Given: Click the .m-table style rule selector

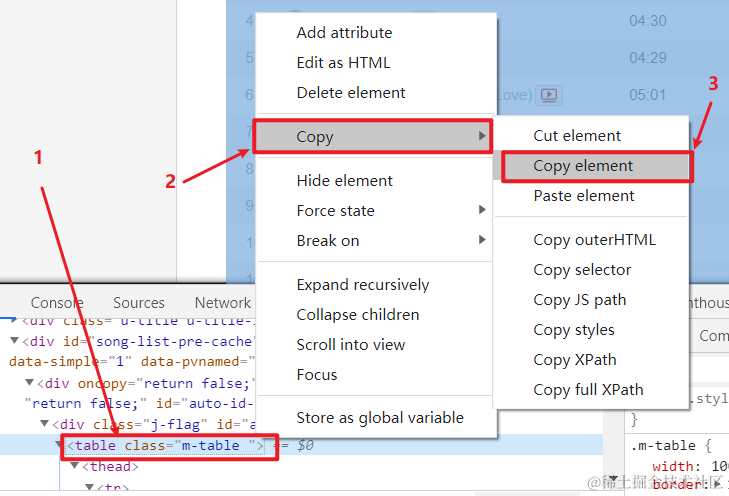Looking at the screenshot, I should (663, 445).
